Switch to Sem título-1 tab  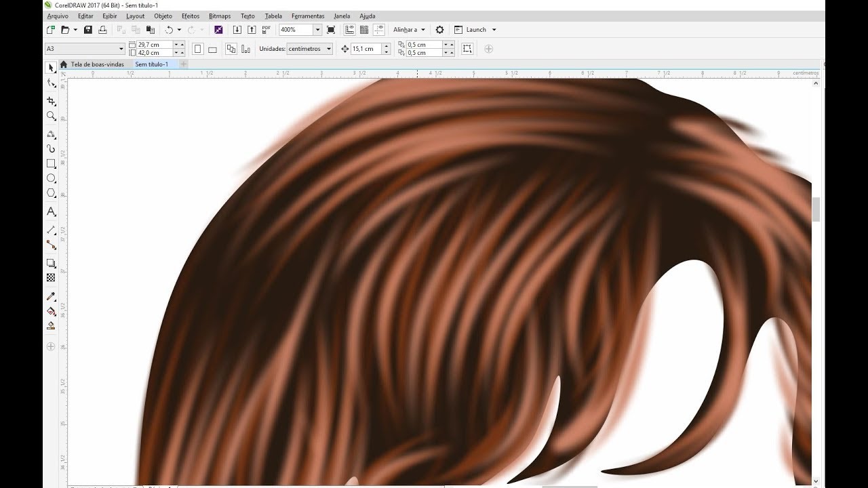pos(151,64)
